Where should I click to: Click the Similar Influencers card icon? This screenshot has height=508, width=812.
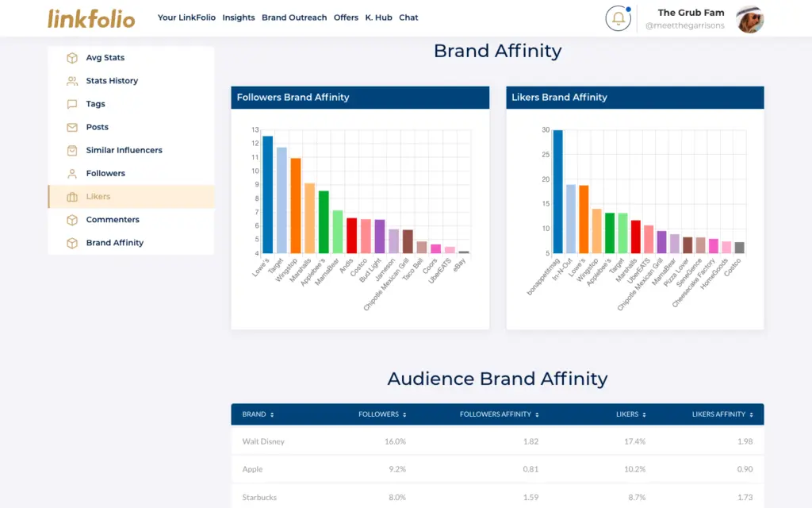pos(72,150)
